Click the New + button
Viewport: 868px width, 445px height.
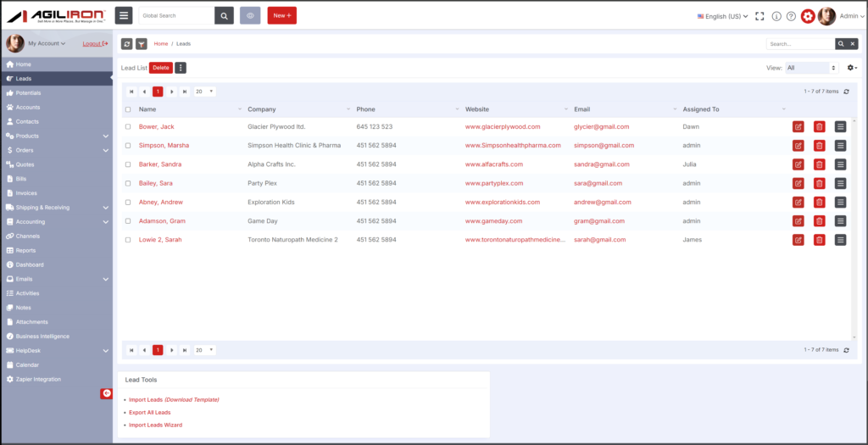(x=281, y=15)
